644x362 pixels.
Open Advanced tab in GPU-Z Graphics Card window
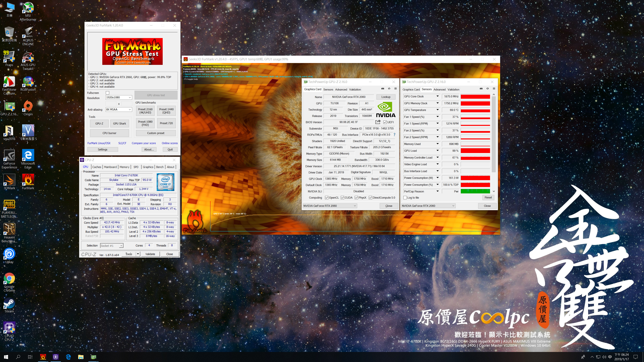(341, 89)
